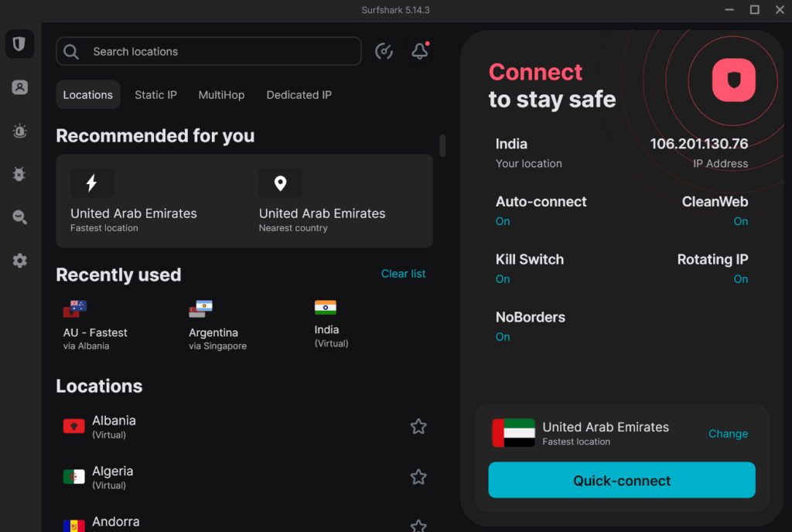Open the Antivirus bug sidebar icon
Viewport: 792px width, 532px height.
coord(19,174)
